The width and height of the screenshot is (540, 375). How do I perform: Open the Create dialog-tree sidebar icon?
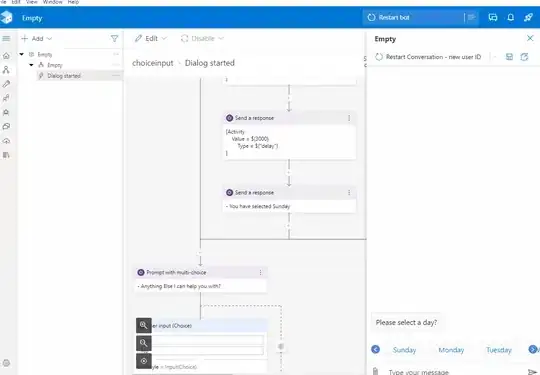pos(6,70)
